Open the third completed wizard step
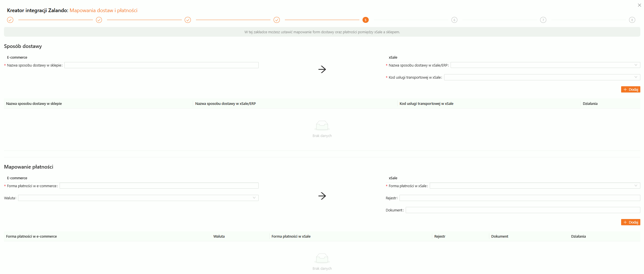The width and height of the screenshot is (644, 274). point(188,20)
